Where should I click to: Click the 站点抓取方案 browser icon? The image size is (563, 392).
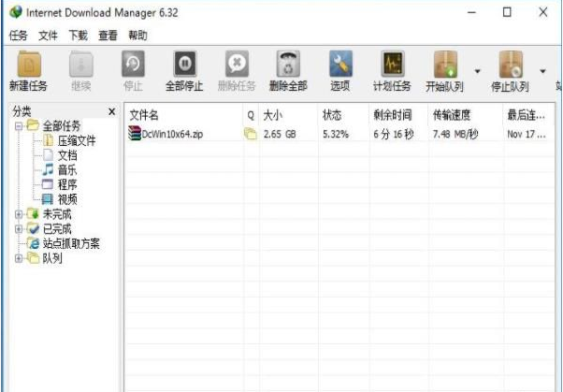pos(34,243)
